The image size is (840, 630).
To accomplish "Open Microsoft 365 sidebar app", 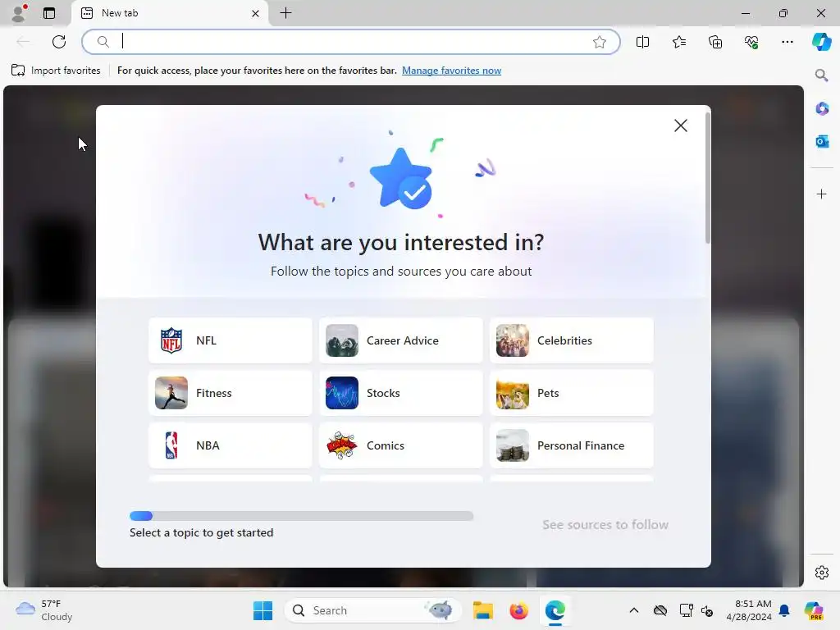I will [821, 108].
